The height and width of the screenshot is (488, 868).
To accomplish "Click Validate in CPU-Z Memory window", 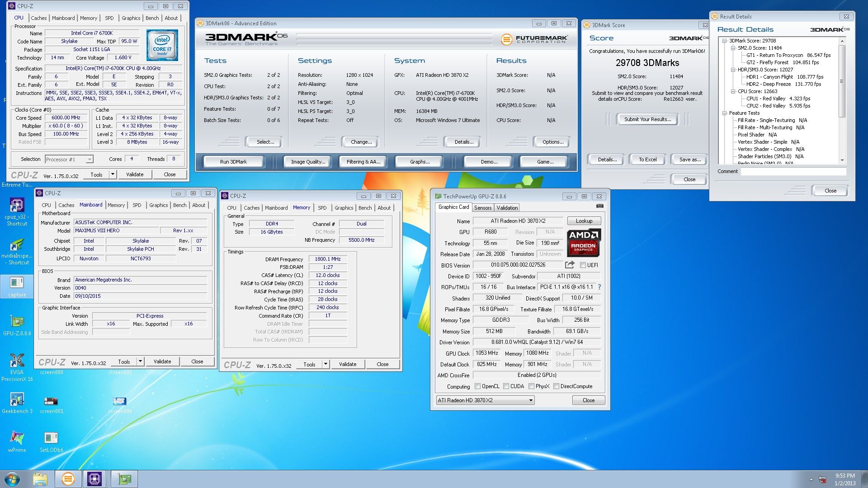I will 348,364.
